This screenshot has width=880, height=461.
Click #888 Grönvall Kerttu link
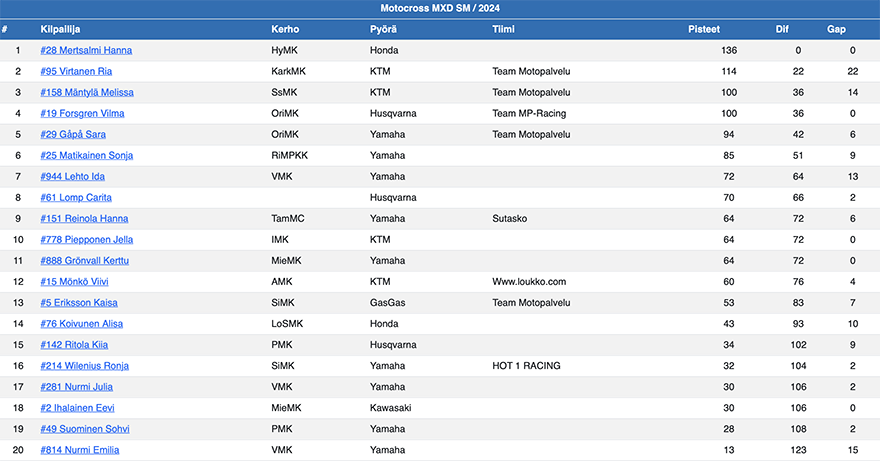click(84, 261)
